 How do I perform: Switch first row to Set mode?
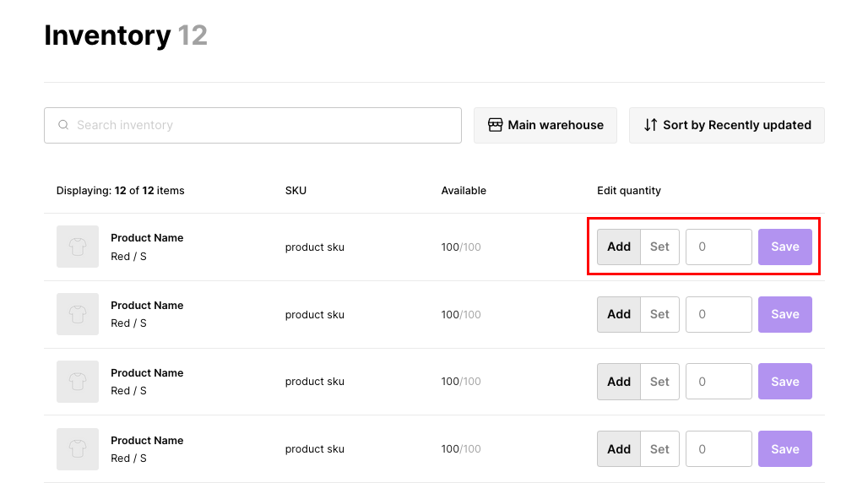pos(659,247)
